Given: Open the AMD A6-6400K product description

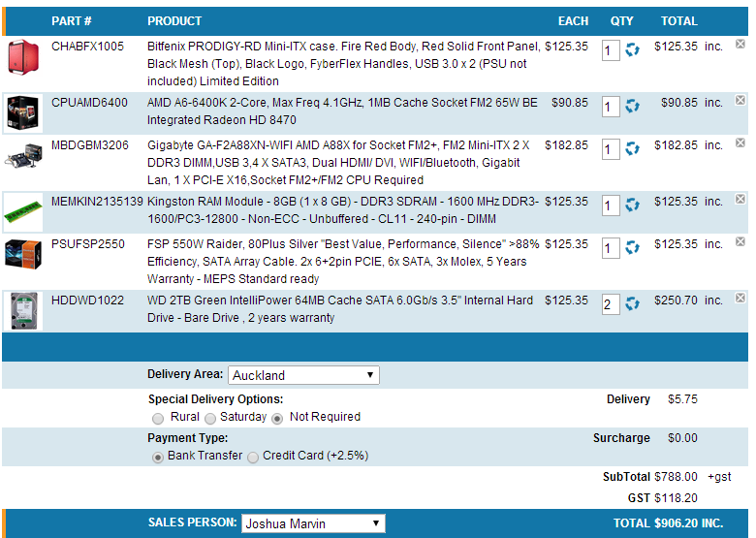Looking at the screenshot, I should point(342,111).
